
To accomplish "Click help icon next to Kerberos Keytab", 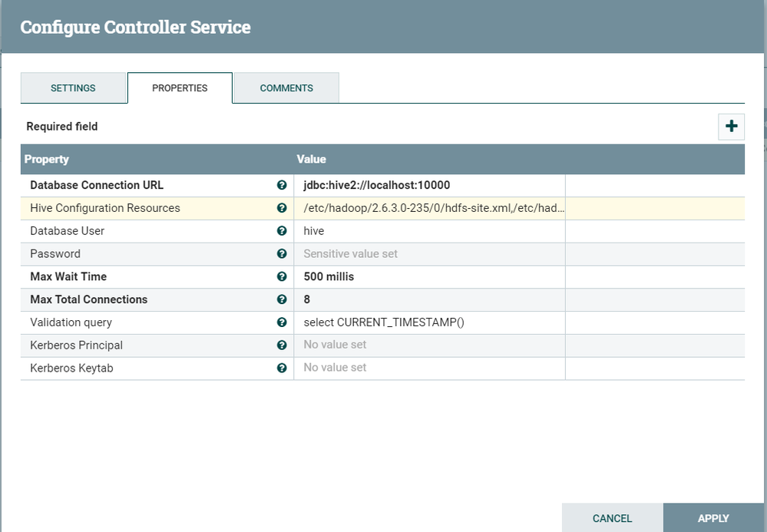I will click(282, 368).
